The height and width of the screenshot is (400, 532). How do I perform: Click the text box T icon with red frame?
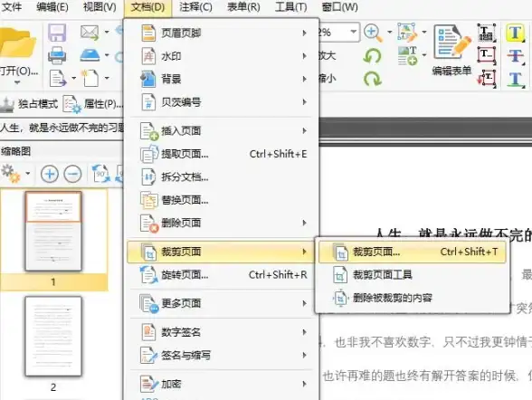coord(487,55)
